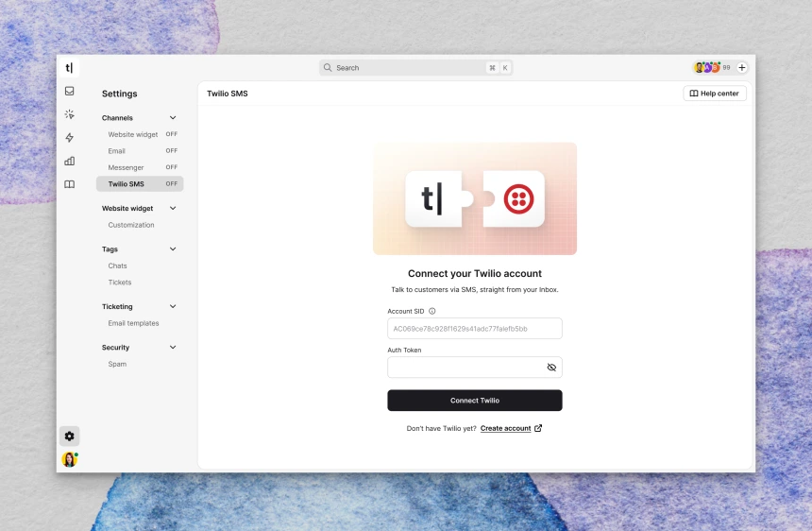This screenshot has height=531, width=812.
Task: Open the Inbox icon in sidebar
Action: pyautogui.click(x=69, y=91)
